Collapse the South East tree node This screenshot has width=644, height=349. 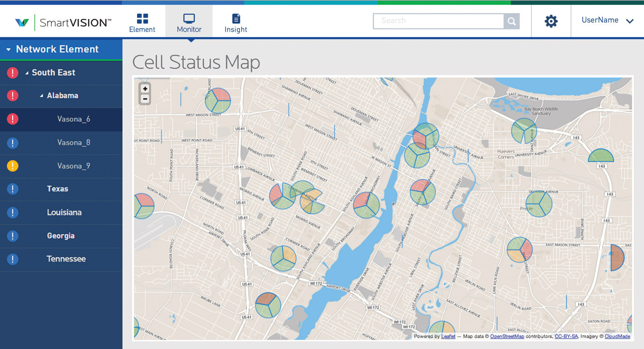27,73
